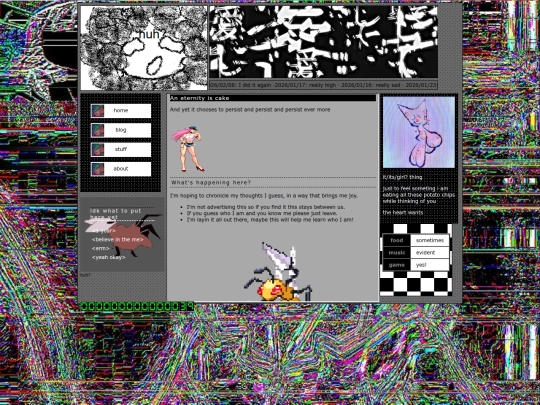540x405 pixels.
Task: Click the 'If you guess who I am' bullet
Action: [262, 213]
